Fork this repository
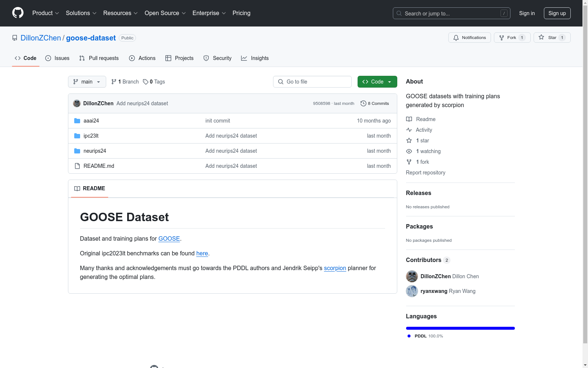Image resolution: width=588 pixels, height=368 pixels. (512, 38)
